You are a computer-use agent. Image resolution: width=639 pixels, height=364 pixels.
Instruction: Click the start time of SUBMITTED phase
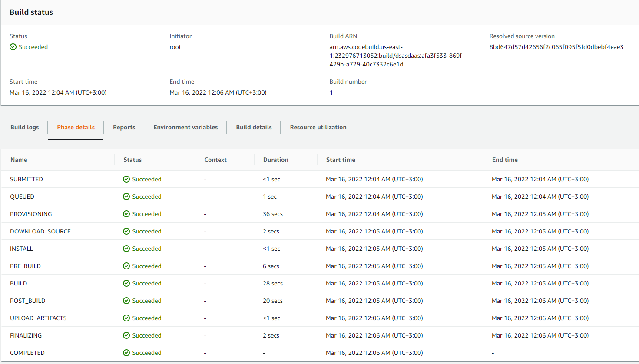[x=374, y=179]
